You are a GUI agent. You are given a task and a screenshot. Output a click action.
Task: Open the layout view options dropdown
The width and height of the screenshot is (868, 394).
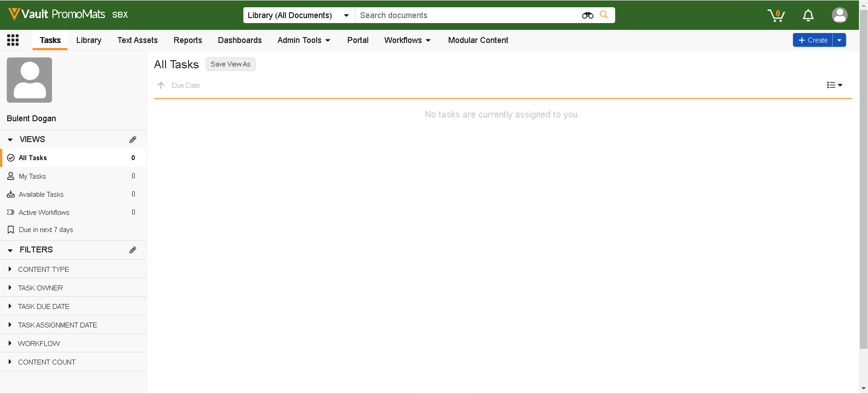[x=834, y=85]
